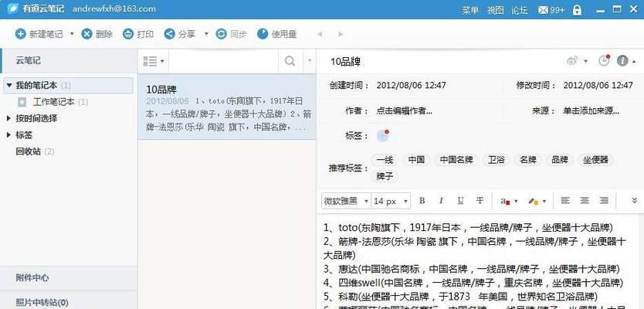Screen dimensions: 644x309
Task: Toggle bold formatting
Action: (422, 201)
